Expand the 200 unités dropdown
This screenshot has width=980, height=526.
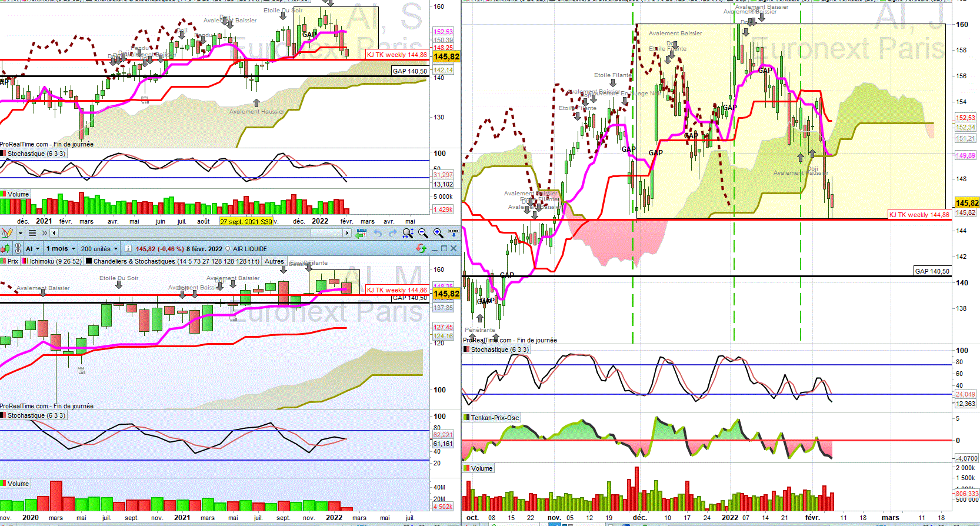[x=99, y=249]
